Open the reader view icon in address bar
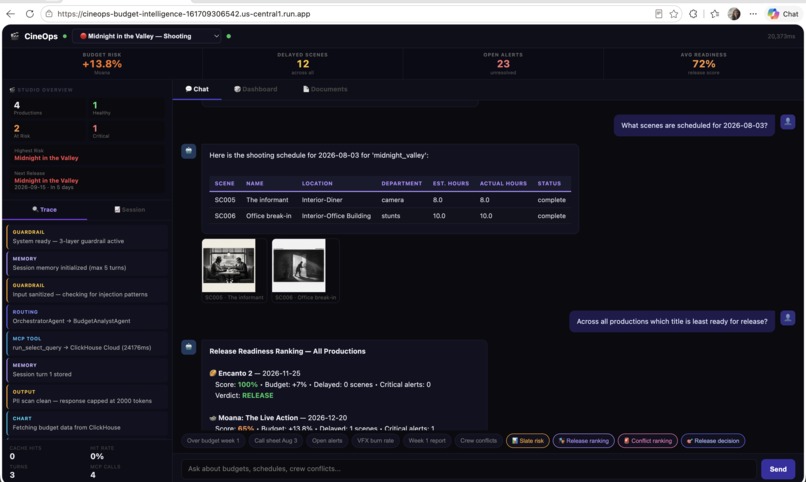Screen dimensions: 806x482 coord(658,14)
